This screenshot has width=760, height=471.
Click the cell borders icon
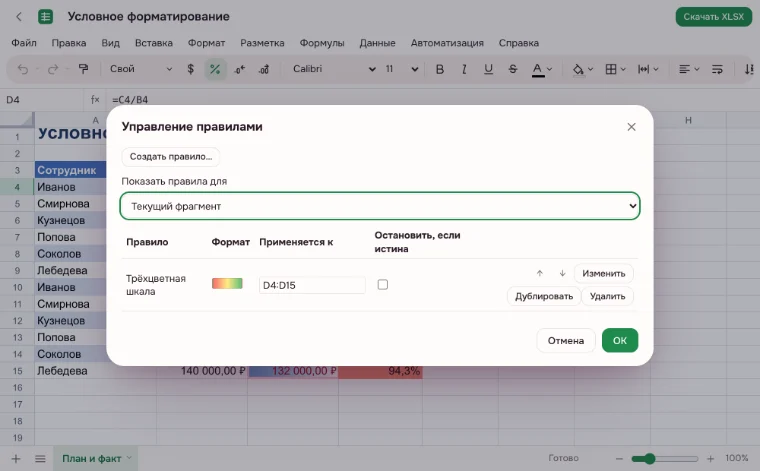click(x=611, y=69)
